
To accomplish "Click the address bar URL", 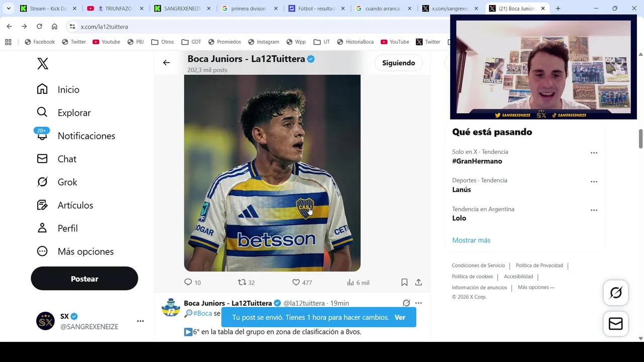I will [104, 27].
